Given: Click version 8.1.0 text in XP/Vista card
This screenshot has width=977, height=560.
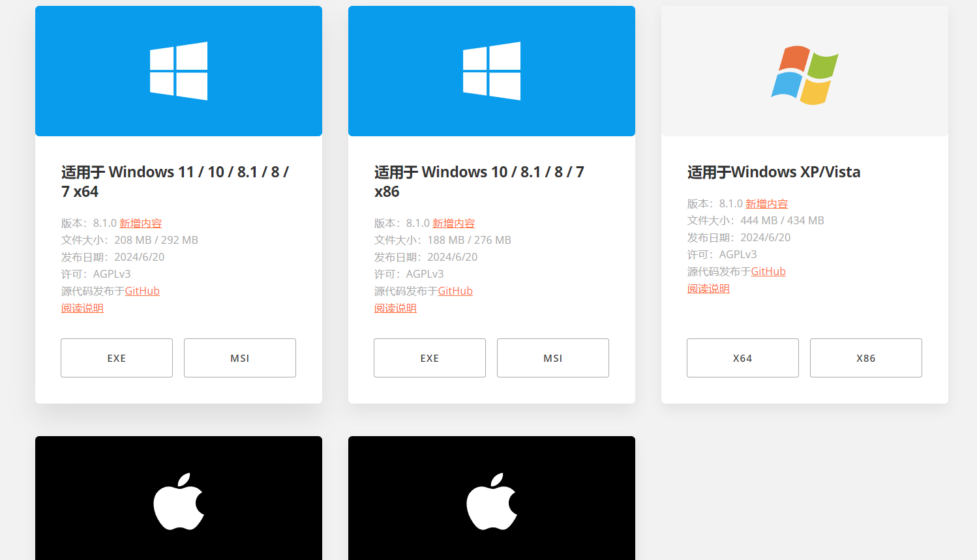Looking at the screenshot, I should click(x=731, y=204).
